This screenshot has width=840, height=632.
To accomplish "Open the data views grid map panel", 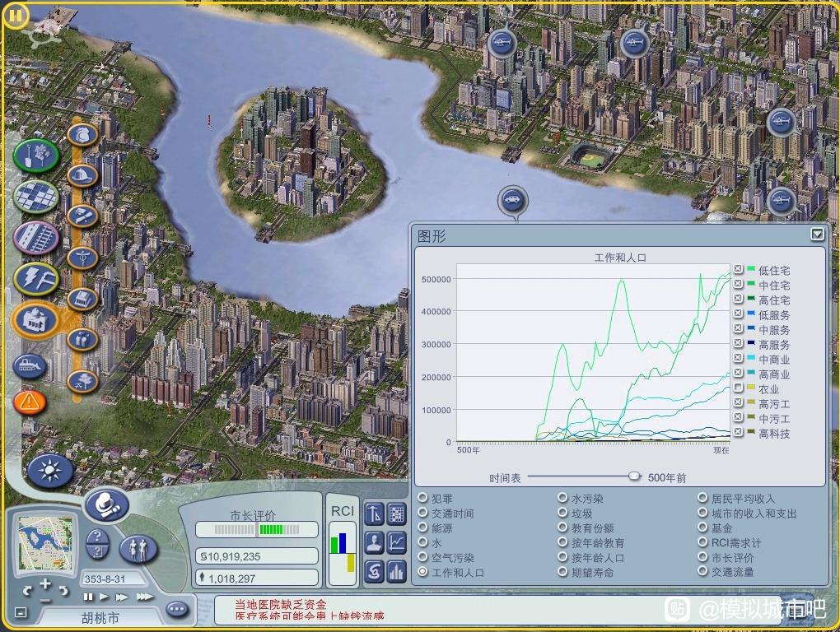I will pos(396,514).
